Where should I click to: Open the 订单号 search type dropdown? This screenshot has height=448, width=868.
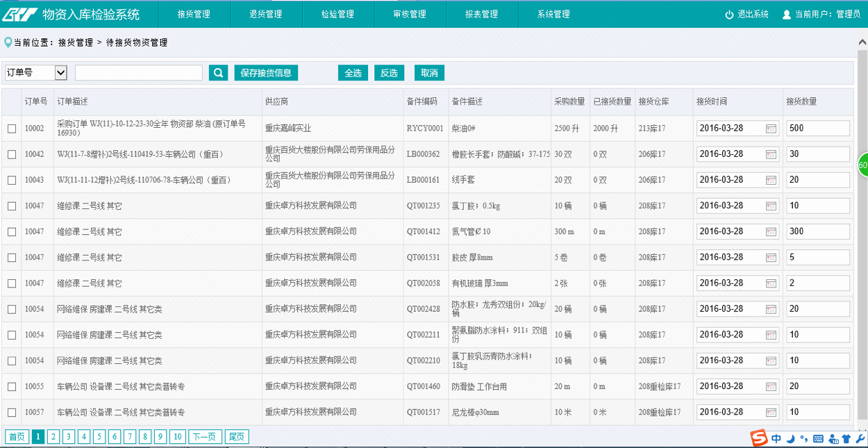pos(35,72)
